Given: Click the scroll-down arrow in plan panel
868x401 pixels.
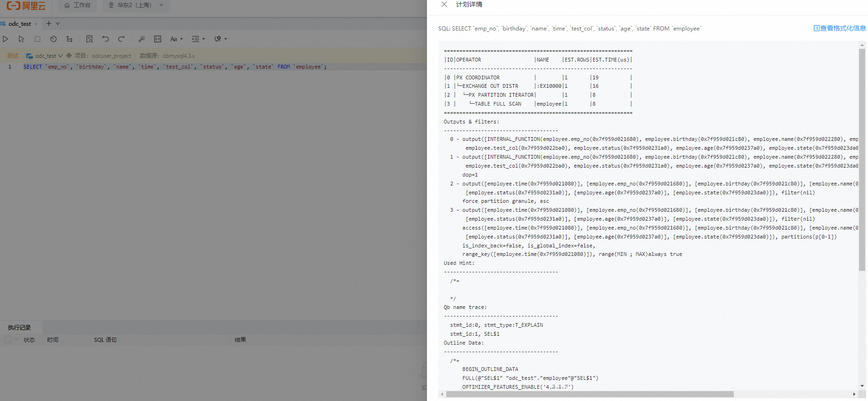Looking at the screenshot, I should (862, 386).
